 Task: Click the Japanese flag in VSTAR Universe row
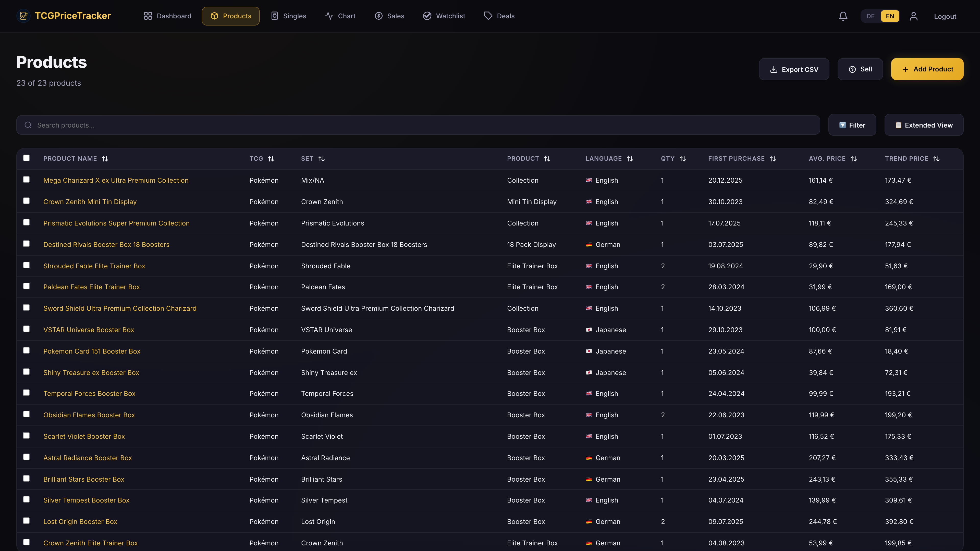pyautogui.click(x=589, y=330)
